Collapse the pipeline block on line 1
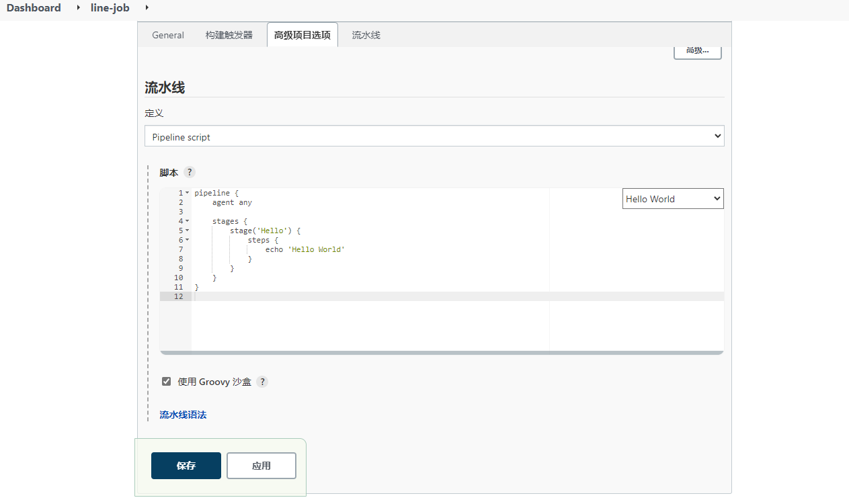 click(188, 193)
